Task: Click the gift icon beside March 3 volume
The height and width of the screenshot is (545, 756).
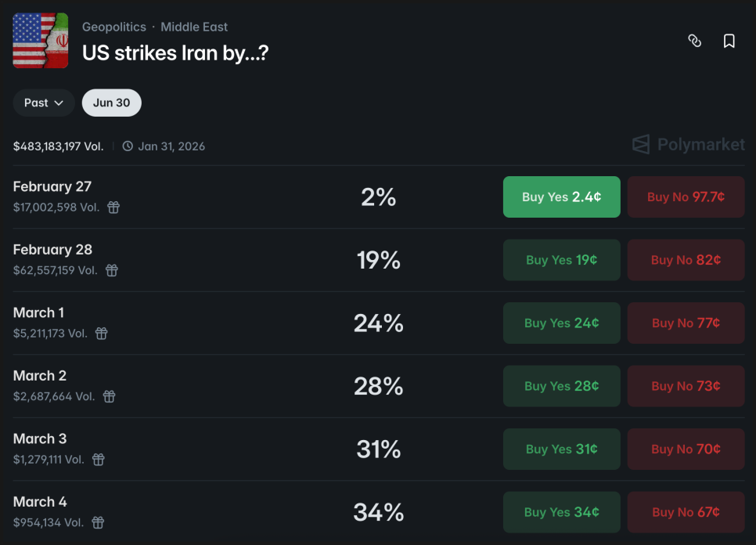Action: coord(99,460)
